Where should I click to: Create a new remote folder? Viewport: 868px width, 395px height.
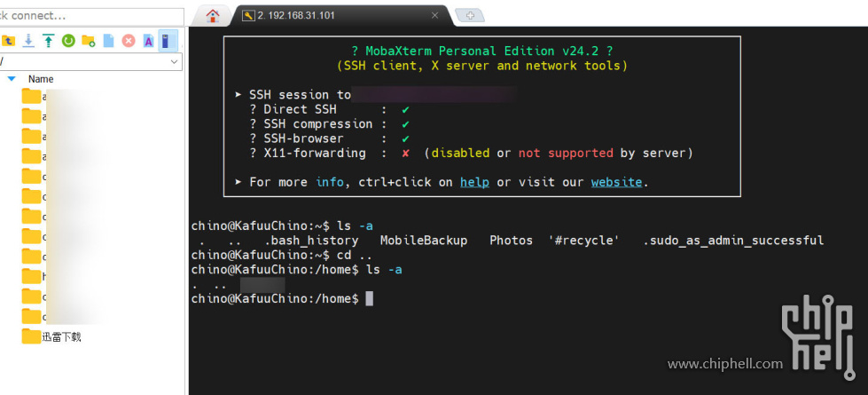pos(88,41)
